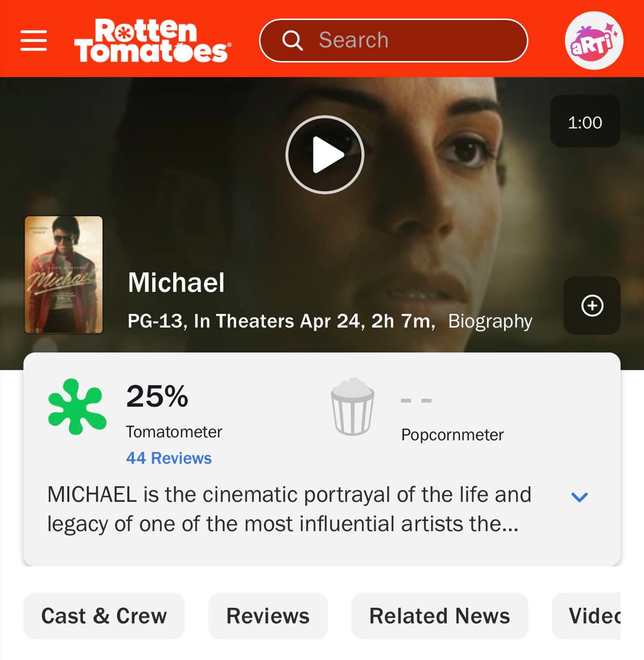
Task: Click the Popcornmeter label
Action: pos(452,435)
